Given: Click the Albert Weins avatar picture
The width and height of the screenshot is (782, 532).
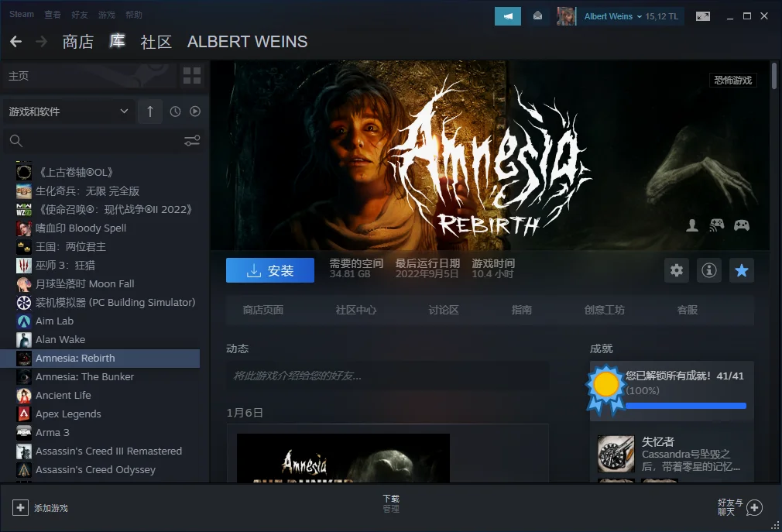Looking at the screenshot, I should (566, 16).
